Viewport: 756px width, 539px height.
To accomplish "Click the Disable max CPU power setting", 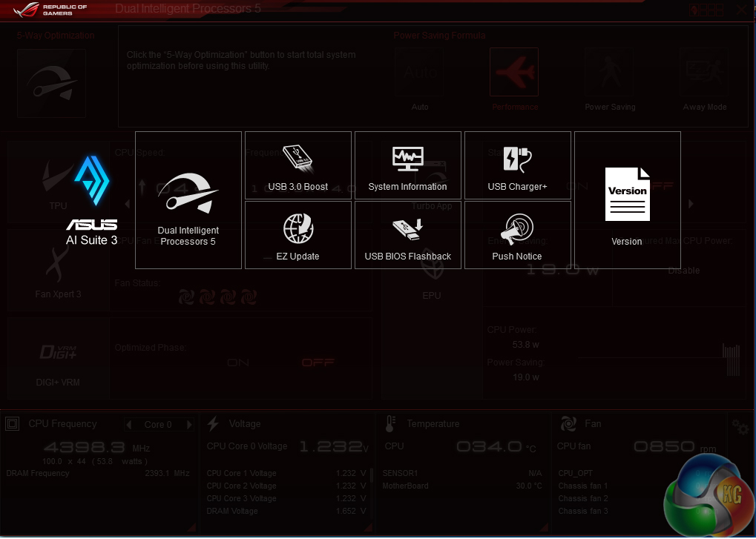I will (x=684, y=271).
